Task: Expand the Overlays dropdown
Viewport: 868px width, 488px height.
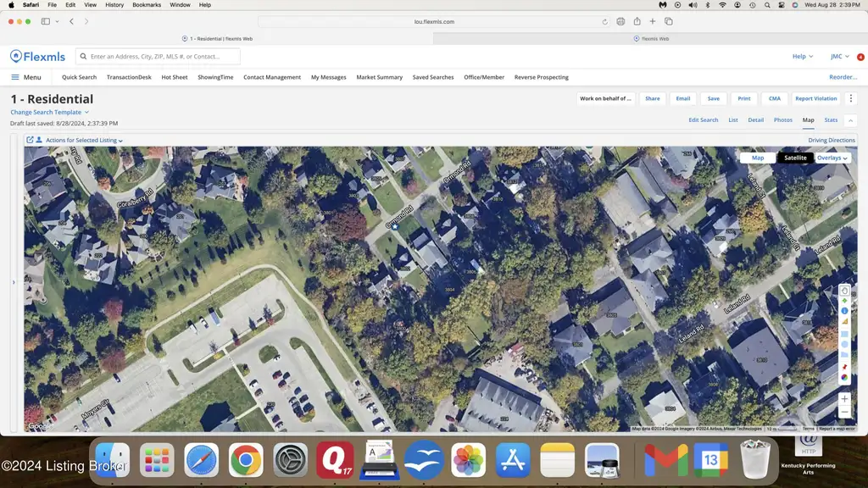Action: (832, 158)
